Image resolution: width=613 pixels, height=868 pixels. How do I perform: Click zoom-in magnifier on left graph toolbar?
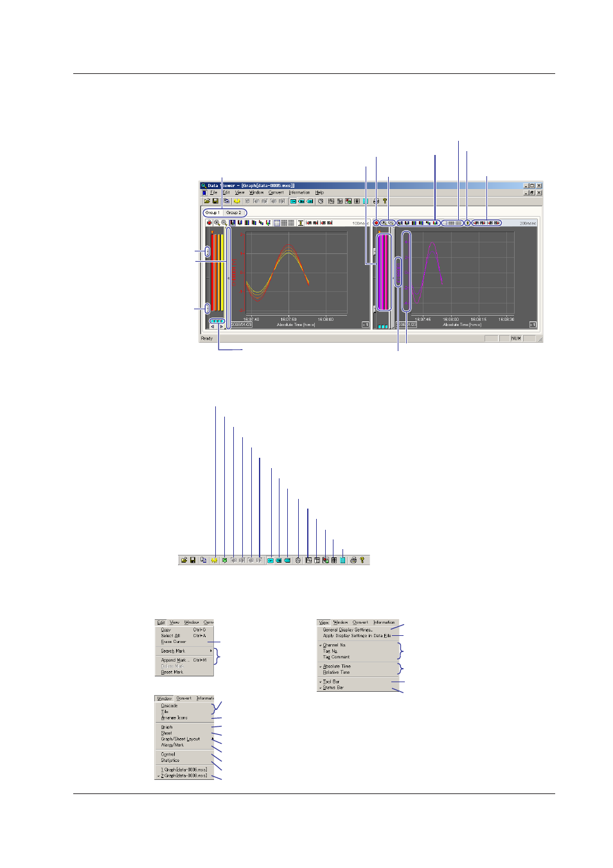217,222
